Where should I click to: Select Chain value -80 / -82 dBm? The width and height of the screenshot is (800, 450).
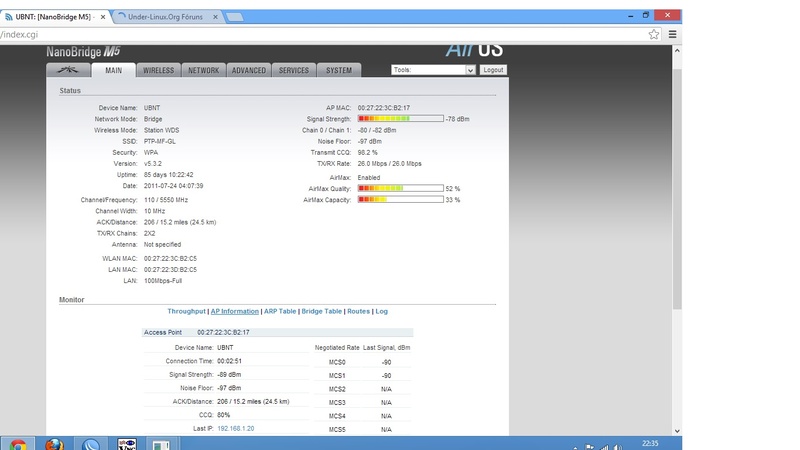pos(377,130)
